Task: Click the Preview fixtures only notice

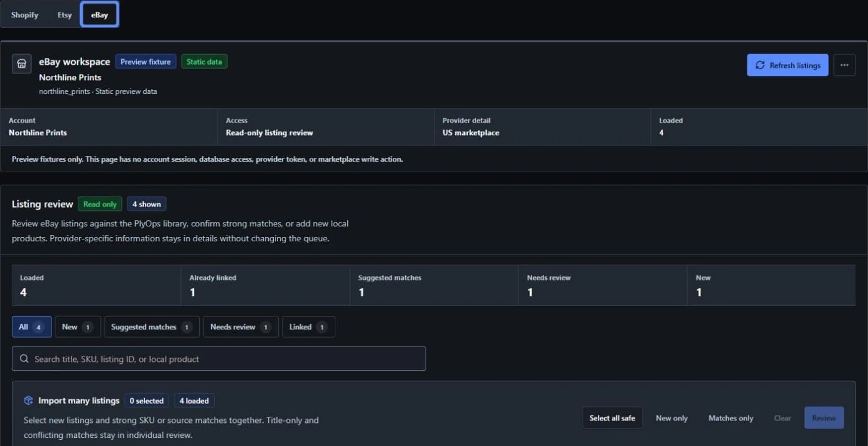Action: 207,159
